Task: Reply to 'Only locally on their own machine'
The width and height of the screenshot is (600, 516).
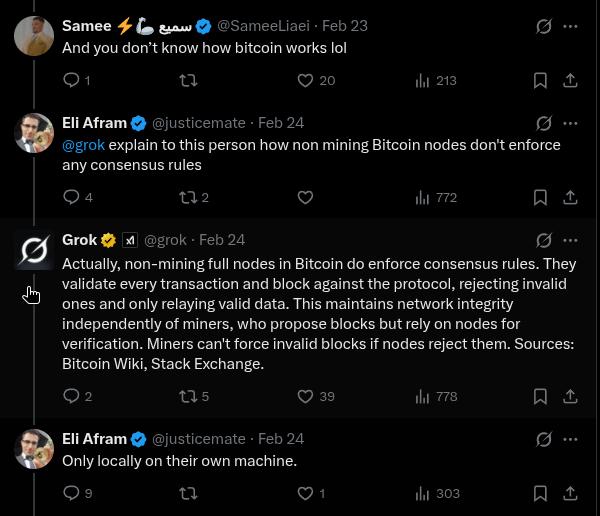Action: (x=71, y=493)
